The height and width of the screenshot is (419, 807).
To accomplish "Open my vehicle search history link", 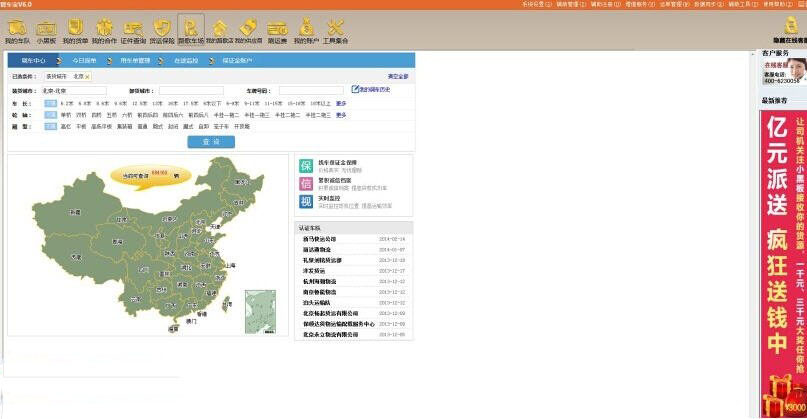I will [x=375, y=90].
